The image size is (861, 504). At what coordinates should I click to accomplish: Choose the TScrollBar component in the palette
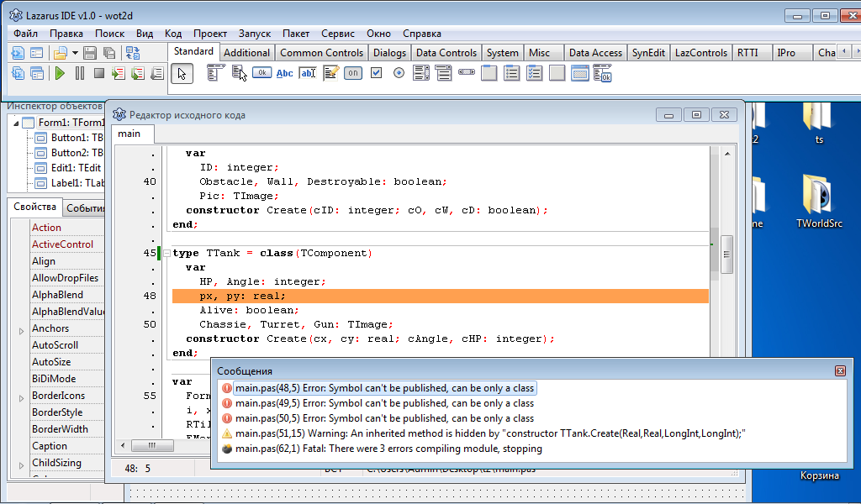pos(466,72)
